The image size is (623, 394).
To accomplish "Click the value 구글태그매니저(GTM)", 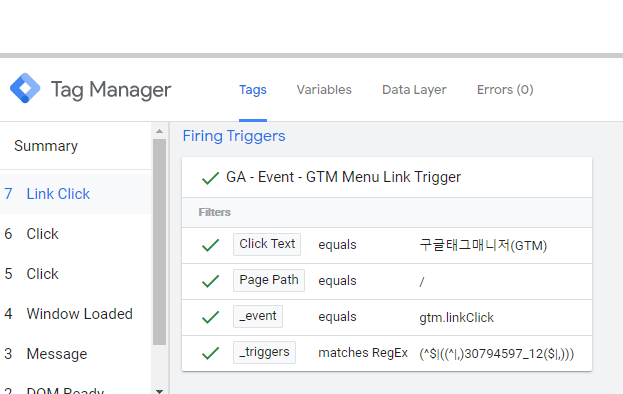I will [483, 245].
